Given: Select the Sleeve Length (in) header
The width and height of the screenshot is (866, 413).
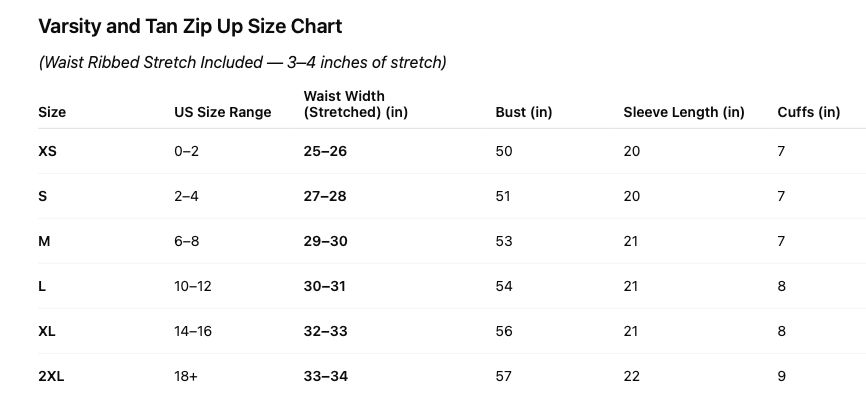Looking at the screenshot, I should [684, 112].
